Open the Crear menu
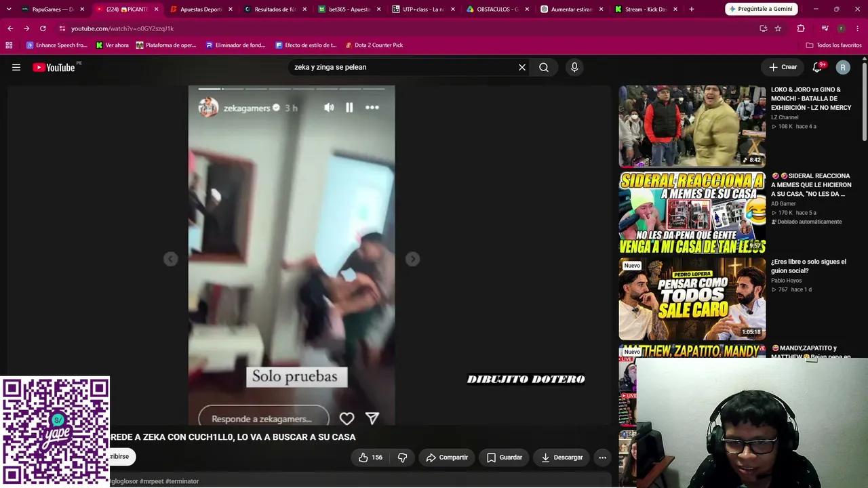The width and height of the screenshot is (868, 488). point(783,67)
